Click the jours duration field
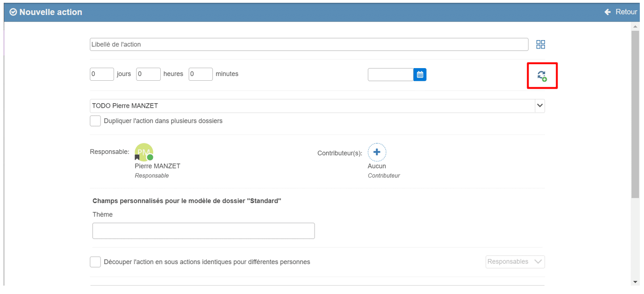 click(x=102, y=74)
